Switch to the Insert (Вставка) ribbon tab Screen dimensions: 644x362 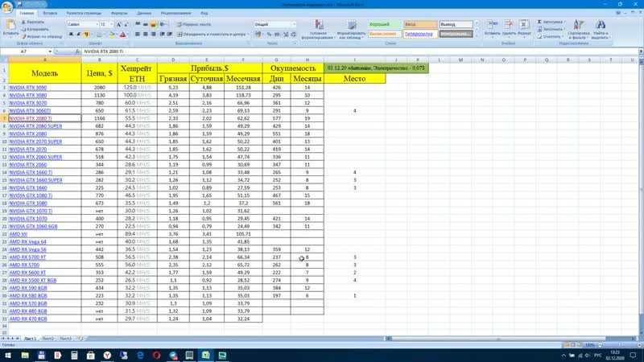[50, 13]
